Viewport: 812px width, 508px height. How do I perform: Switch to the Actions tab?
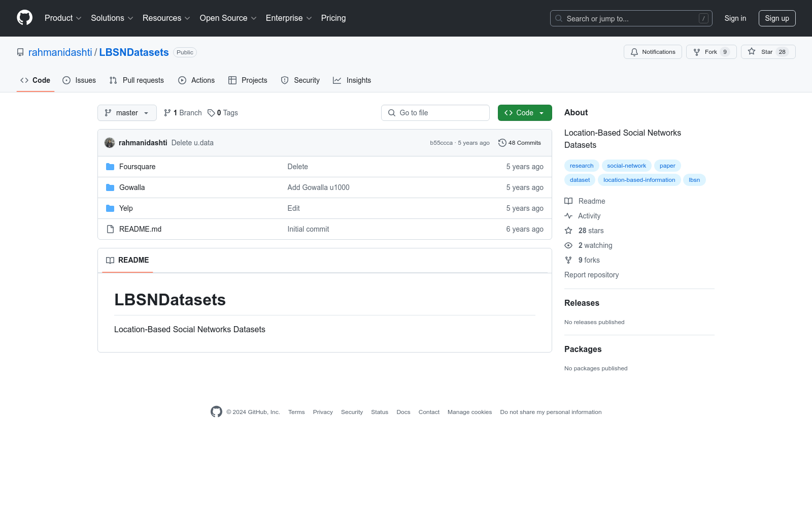[x=196, y=80]
